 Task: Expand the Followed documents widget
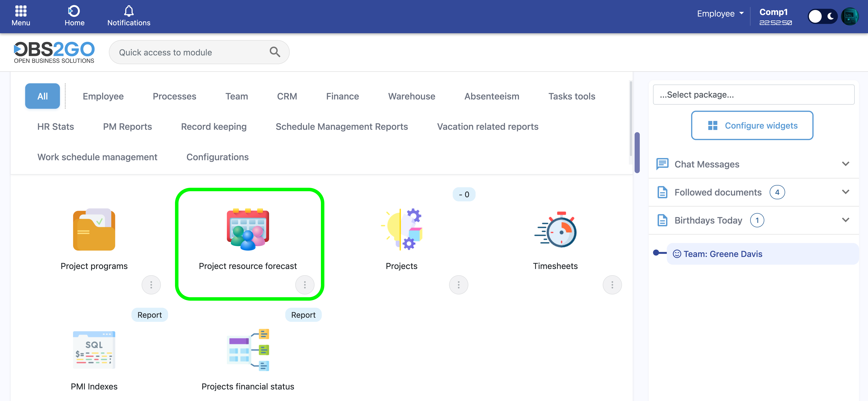[x=845, y=192]
